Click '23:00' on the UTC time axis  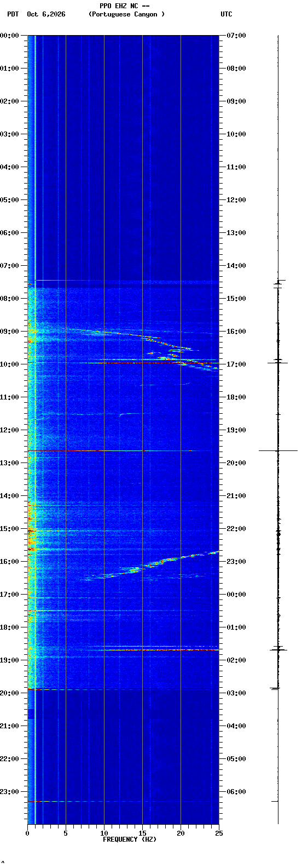point(236,562)
